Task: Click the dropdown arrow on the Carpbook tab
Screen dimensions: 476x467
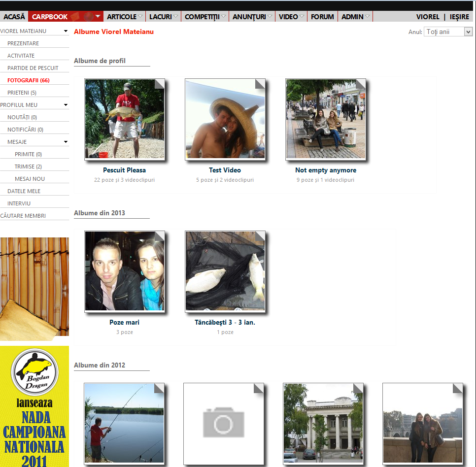Action: tap(98, 17)
